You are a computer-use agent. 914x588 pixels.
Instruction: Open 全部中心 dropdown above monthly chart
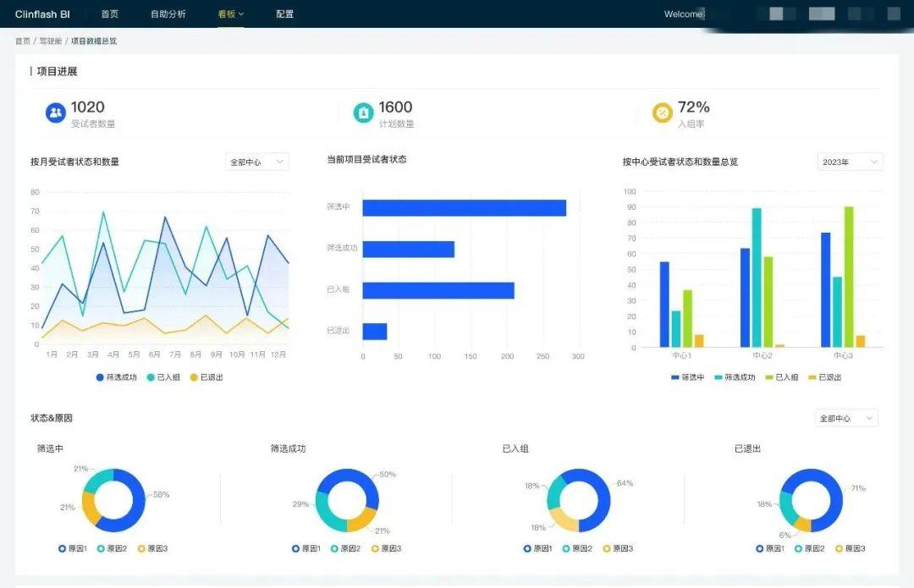point(257,162)
